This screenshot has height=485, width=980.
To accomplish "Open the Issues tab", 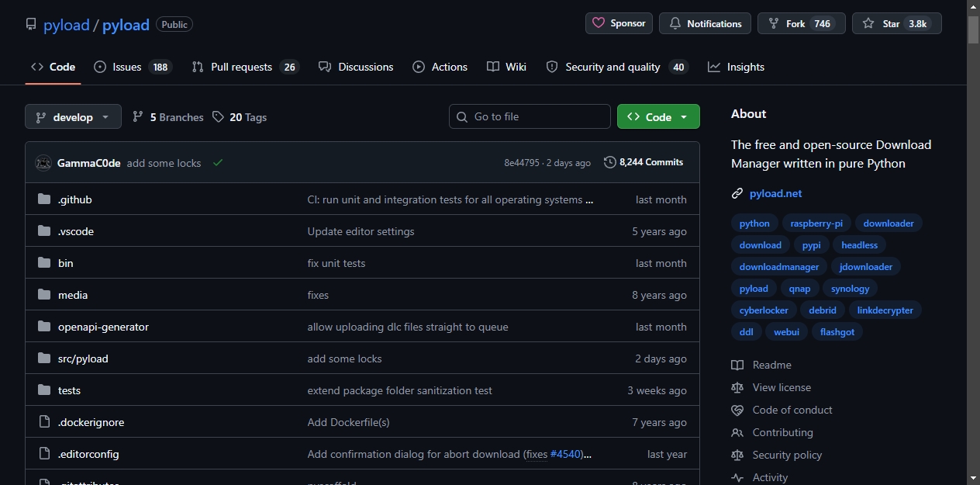I will coord(133,67).
